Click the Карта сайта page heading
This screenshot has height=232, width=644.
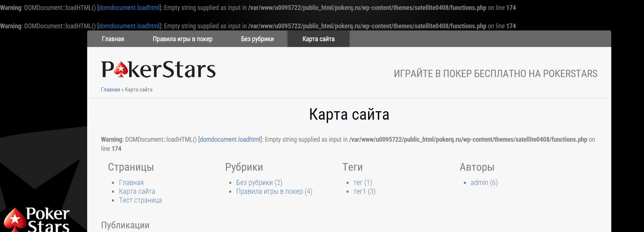(349, 115)
